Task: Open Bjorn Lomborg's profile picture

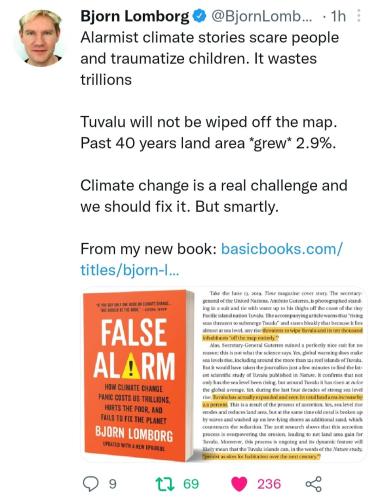Action: tap(40, 38)
